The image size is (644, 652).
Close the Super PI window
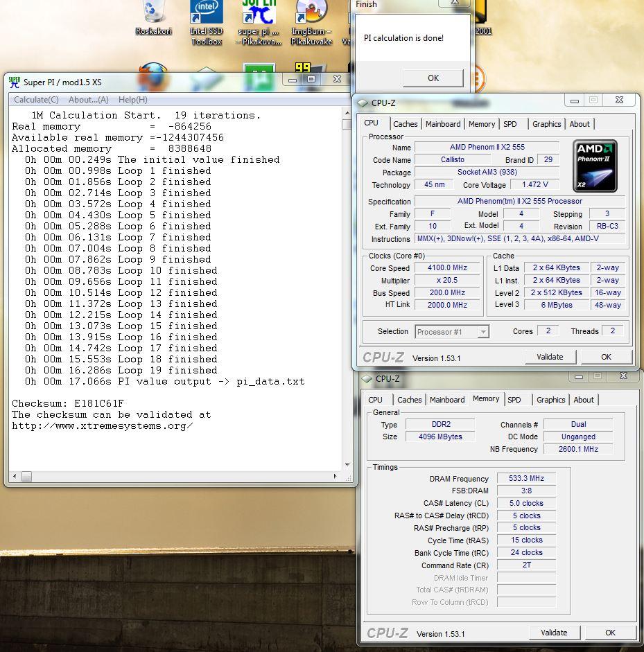[338, 80]
